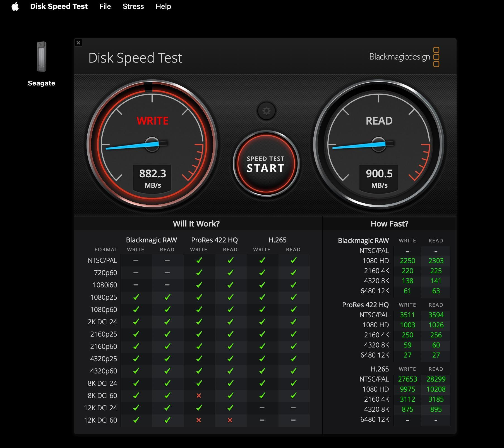Viewport: 504px width, 448px height.
Task: Click Blackmagic RAW 1080 HD write value 2250
Action: pos(407,261)
